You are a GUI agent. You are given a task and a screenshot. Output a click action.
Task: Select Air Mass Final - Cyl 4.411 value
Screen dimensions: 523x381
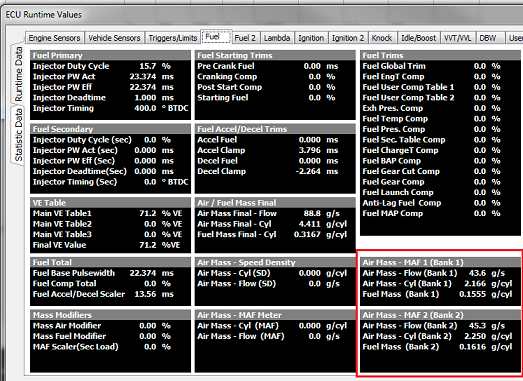coord(310,224)
